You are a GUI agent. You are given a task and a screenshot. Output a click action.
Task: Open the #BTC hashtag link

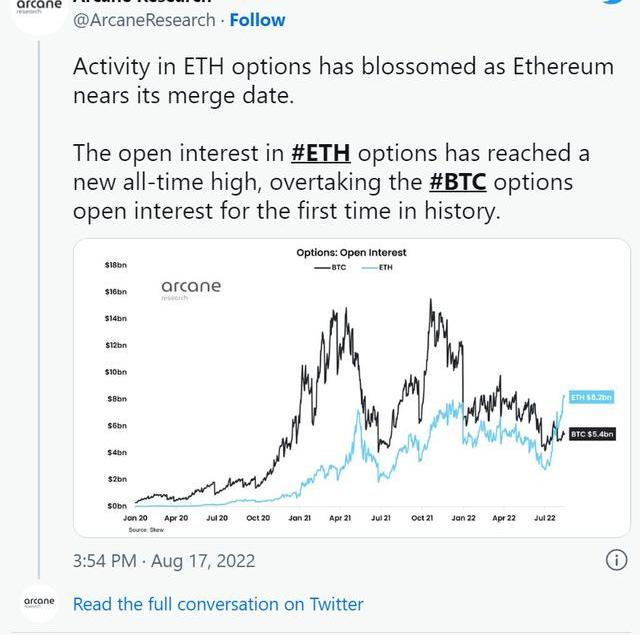click(x=458, y=183)
